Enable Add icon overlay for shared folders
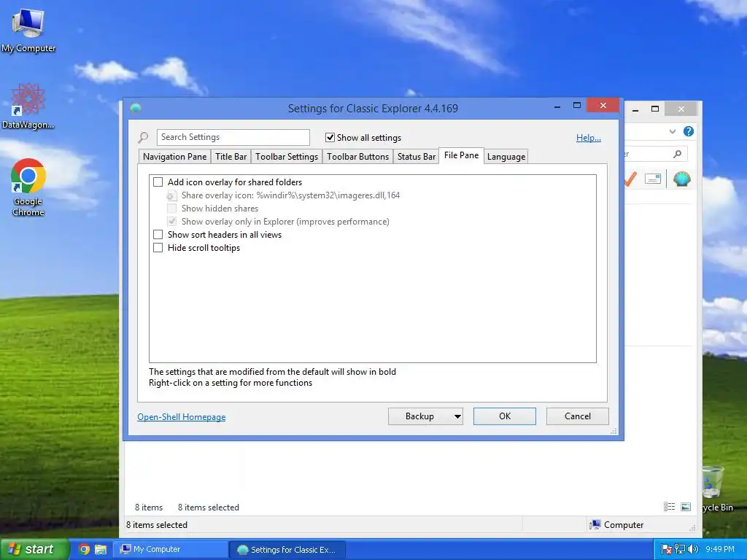The width and height of the screenshot is (747, 560). point(158,182)
